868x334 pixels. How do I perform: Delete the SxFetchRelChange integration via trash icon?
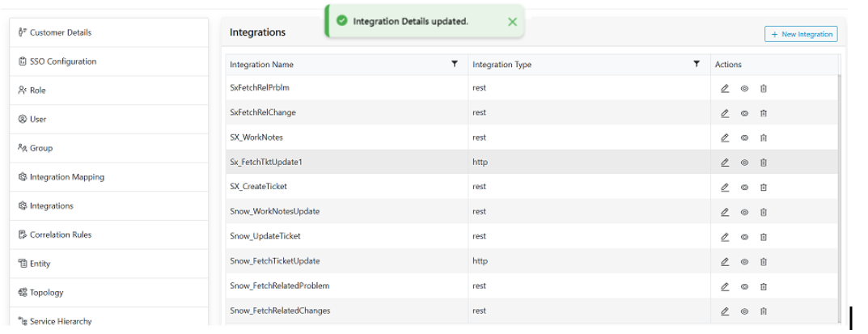coord(763,113)
